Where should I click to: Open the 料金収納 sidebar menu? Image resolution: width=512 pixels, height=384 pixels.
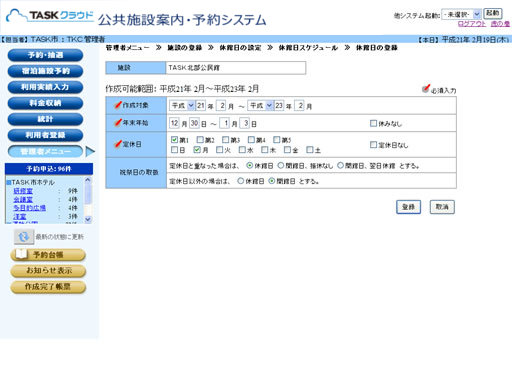click(x=45, y=103)
